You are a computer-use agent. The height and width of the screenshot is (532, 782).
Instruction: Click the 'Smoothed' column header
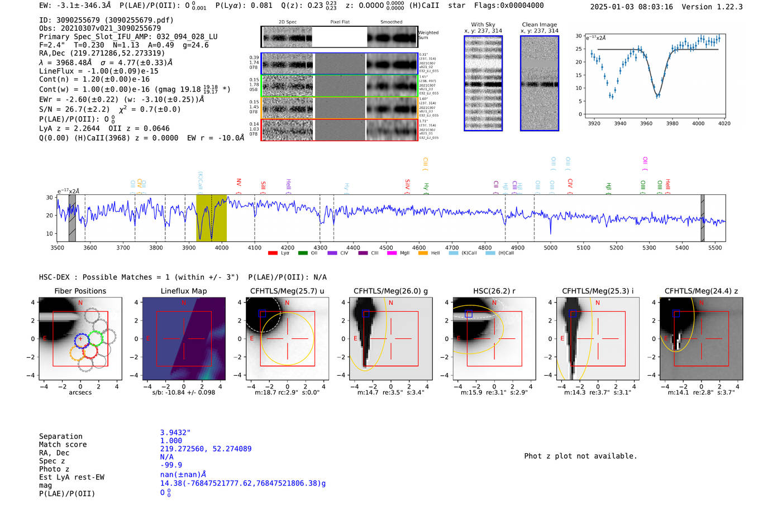(392, 22)
